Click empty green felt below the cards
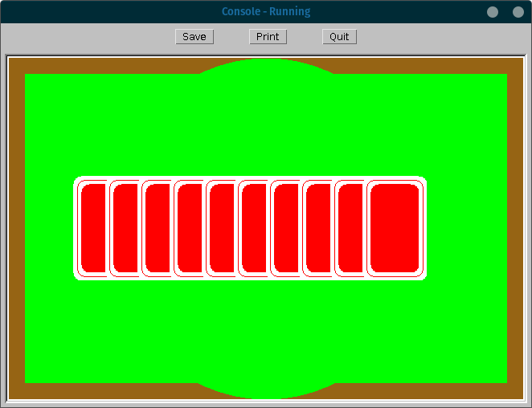The image size is (532, 408). pos(266,329)
